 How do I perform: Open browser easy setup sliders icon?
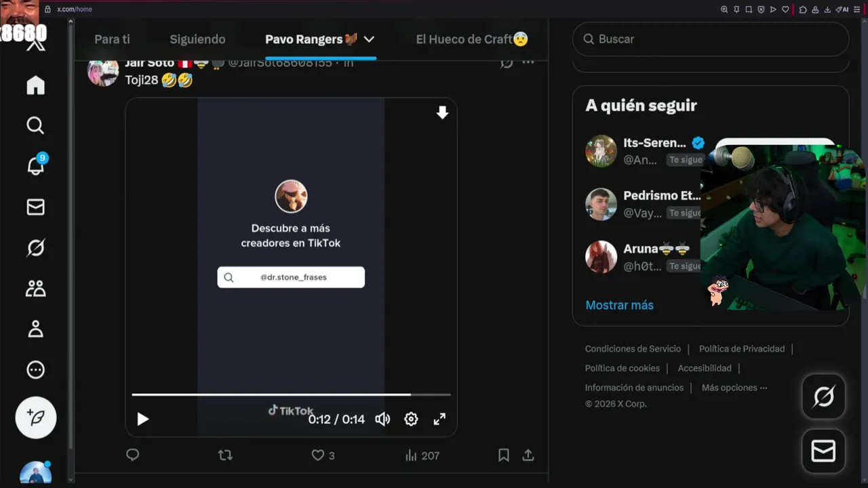pyautogui.click(x=857, y=9)
